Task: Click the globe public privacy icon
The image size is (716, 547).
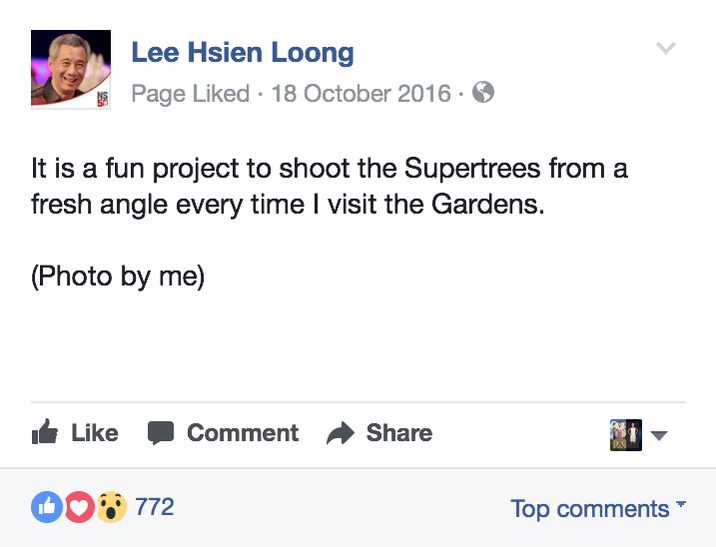Action: click(x=483, y=92)
